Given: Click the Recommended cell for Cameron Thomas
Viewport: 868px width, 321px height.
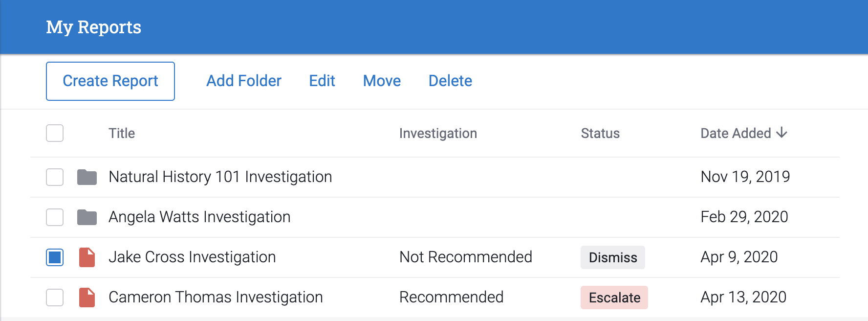Looking at the screenshot, I should (451, 297).
